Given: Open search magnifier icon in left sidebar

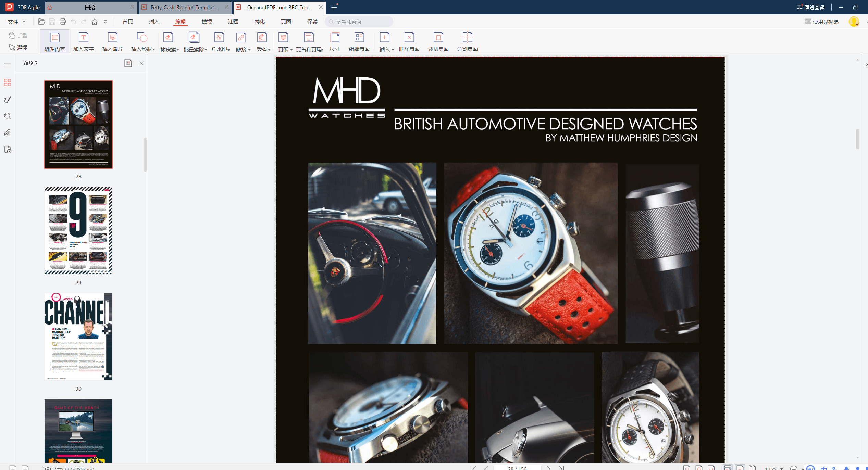Looking at the screenshot, I should [x=8, y=116].
